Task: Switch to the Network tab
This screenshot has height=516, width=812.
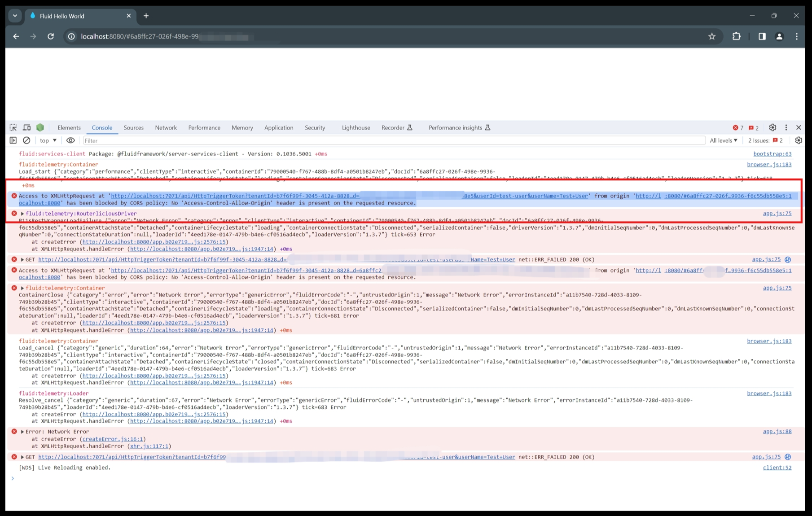Action: click(166, 128)
